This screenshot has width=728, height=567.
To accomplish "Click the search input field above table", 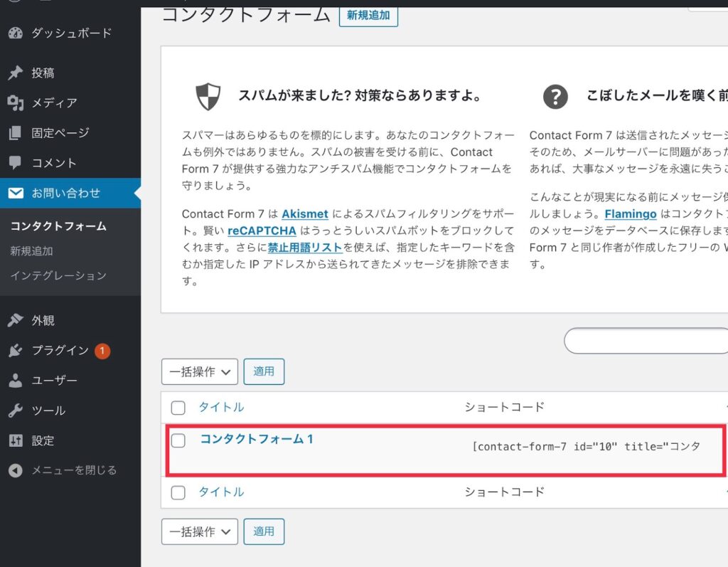I will coord(646,341).
